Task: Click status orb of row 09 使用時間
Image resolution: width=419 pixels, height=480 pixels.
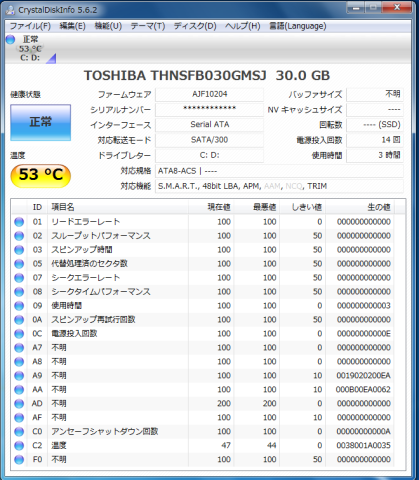Action: [x=19, y=306]
